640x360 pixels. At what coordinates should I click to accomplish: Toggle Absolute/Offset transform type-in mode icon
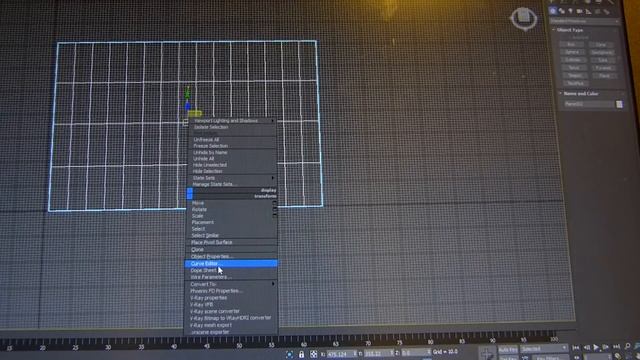pyautogui.click(x=313, y=354)
